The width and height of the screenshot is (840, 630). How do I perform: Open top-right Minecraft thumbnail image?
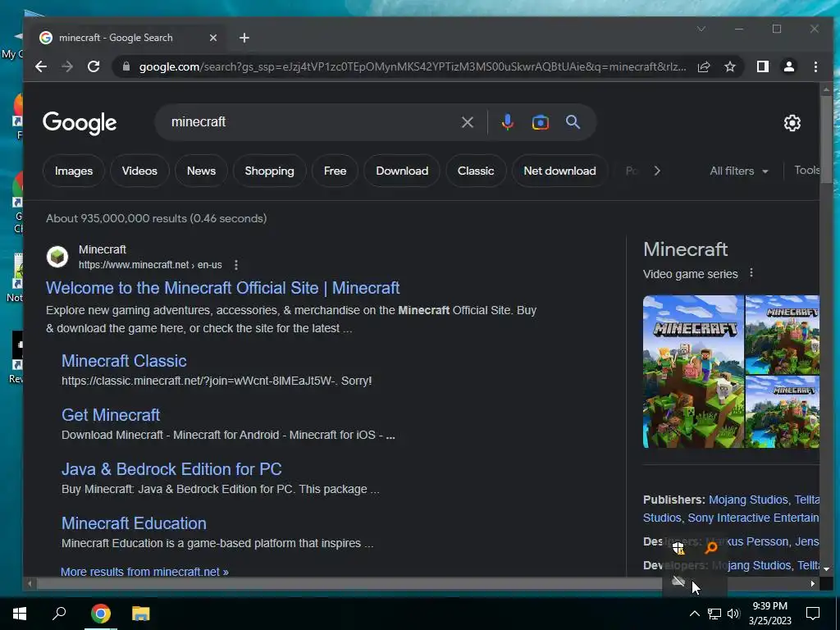coord(782,335)
